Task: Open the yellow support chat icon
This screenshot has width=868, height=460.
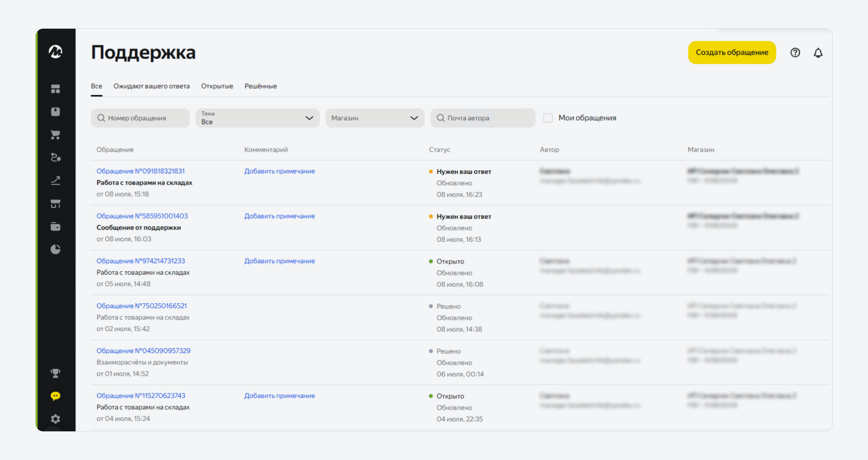Action: coord(56,396)
